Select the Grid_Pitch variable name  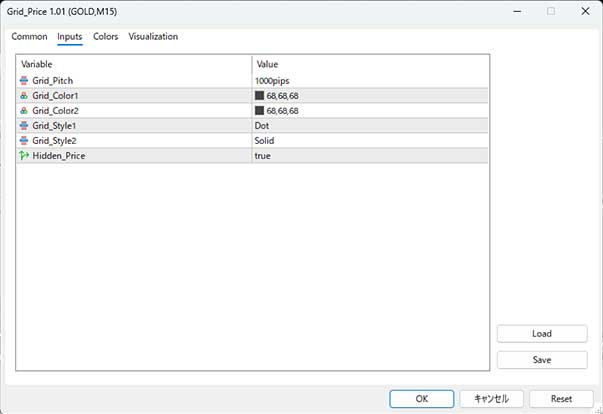coord(53,81)
